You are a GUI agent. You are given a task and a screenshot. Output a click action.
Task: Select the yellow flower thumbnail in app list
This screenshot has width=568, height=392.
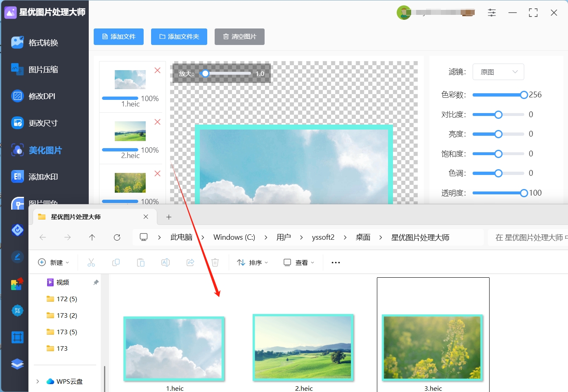[130, 183]
